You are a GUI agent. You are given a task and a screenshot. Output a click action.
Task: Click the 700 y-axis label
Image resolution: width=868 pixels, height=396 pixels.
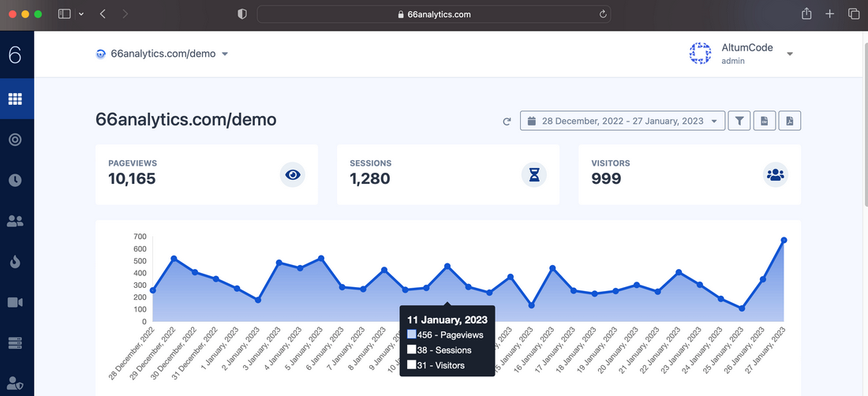pyautogui.click(x=140, y=237)
